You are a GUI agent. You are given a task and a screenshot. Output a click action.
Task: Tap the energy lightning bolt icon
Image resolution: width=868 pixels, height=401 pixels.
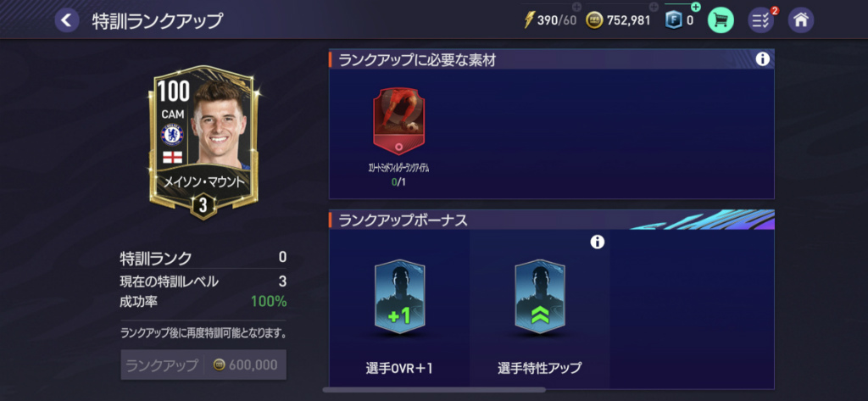tap(529, 21)
